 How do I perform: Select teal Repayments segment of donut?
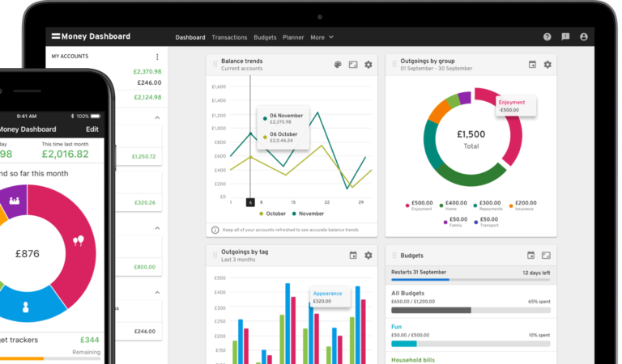432,145
